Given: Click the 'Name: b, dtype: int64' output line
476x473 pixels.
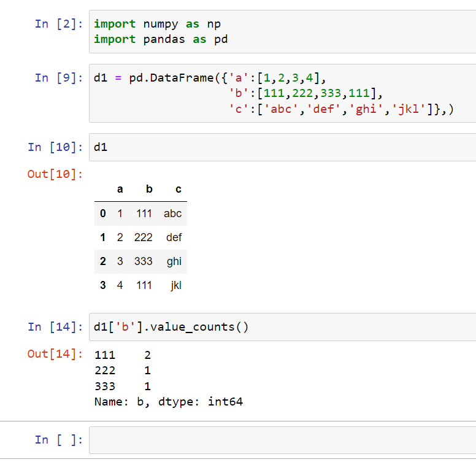Looking at the screenshot, I should coord(169,402).
